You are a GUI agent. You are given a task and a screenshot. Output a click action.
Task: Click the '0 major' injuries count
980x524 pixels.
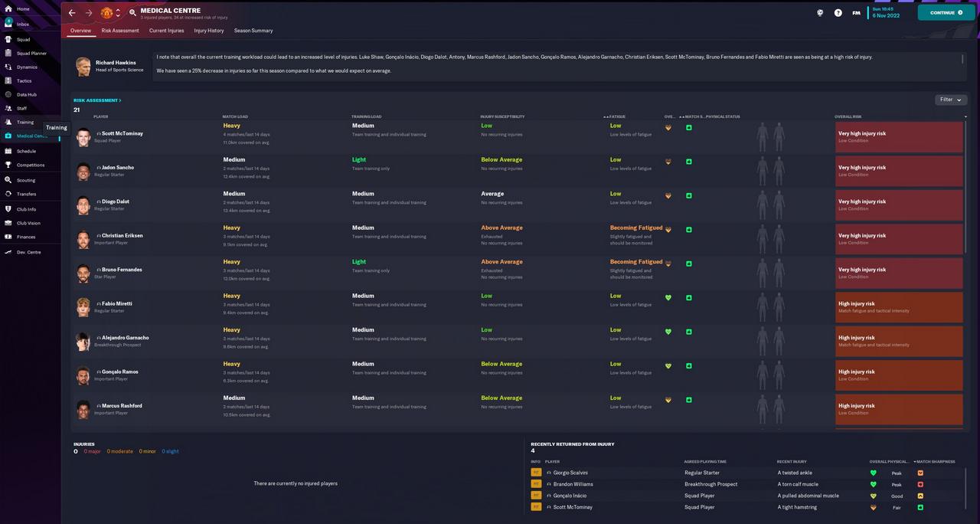pos(92,451)
